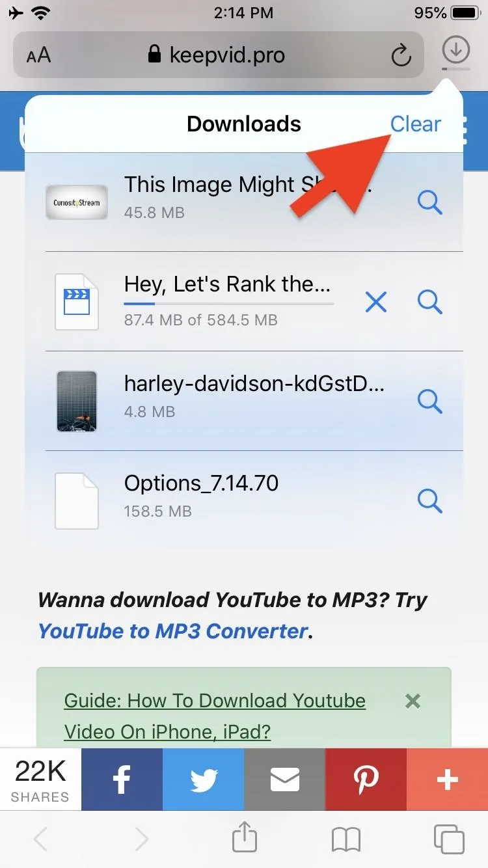
Task: Reveal Options_7.14.70 file with magnifier
Action: click(x=429, y=500)
